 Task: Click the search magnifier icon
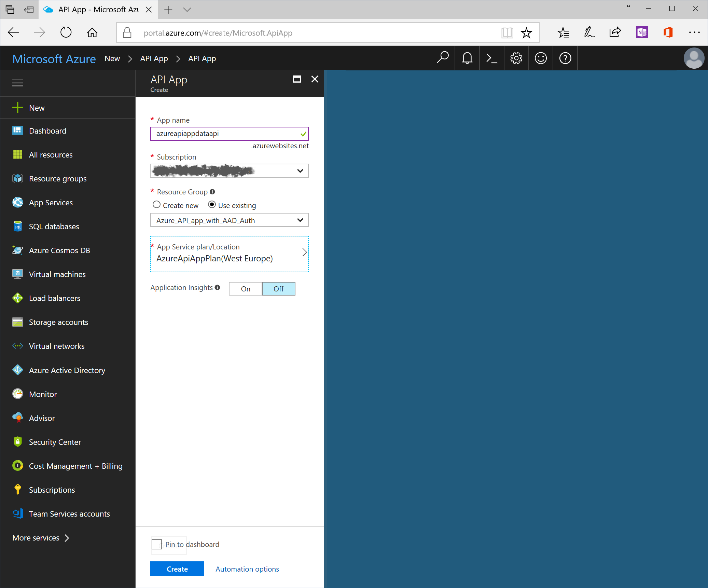[x=442, y=58]
